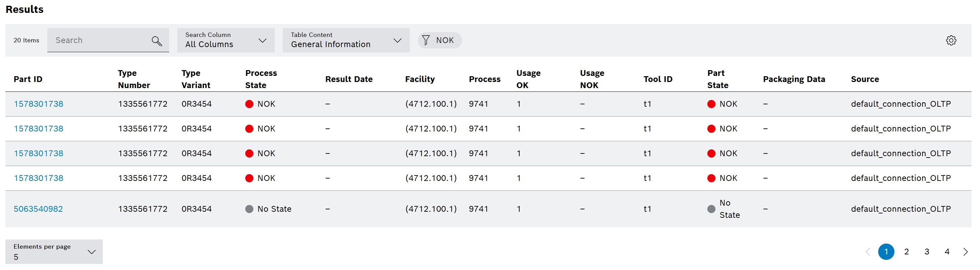Screen dimensions: 980x270
Task: Sort by Part ID column header
Action: [28, 79]
